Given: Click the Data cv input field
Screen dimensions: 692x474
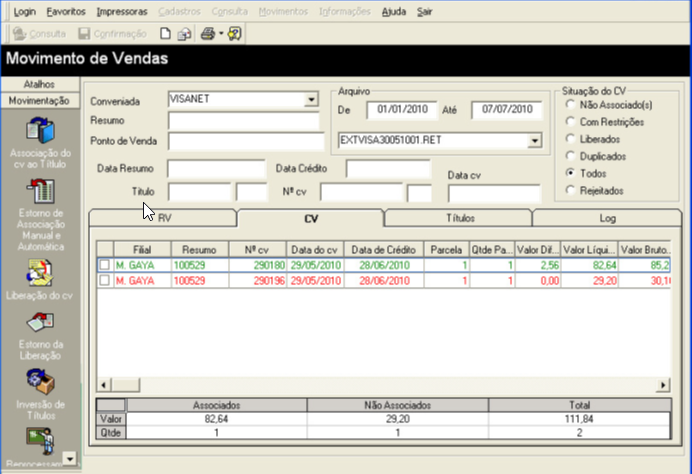Looking at the screenshot, I should click(494, 193).
